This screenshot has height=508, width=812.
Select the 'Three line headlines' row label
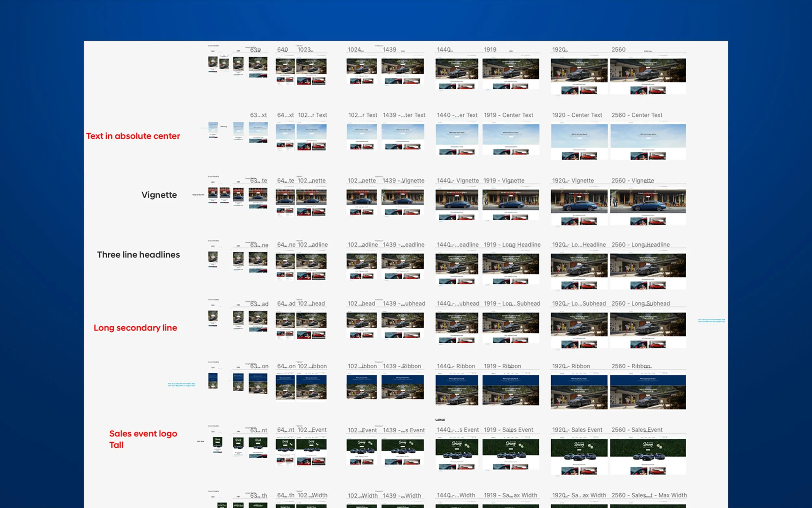(x=138, y=255)
